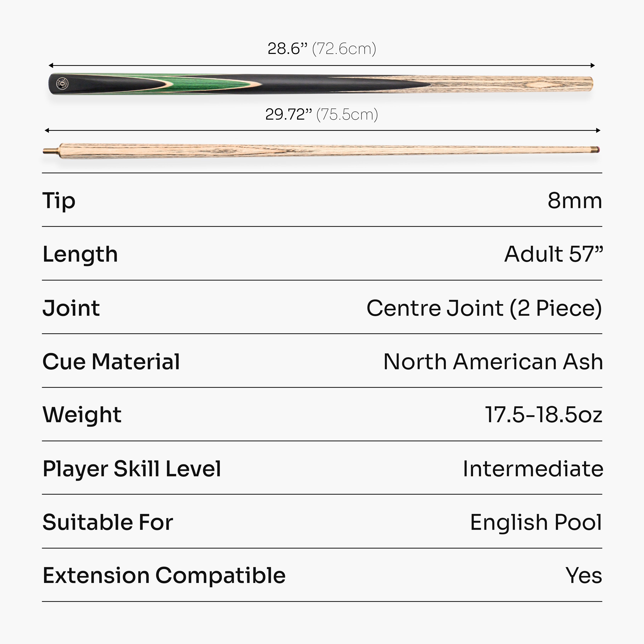This screenshot has height=644, width=644.
Task: Select the "Intermediate" skill value
Action: click(533, 469)
